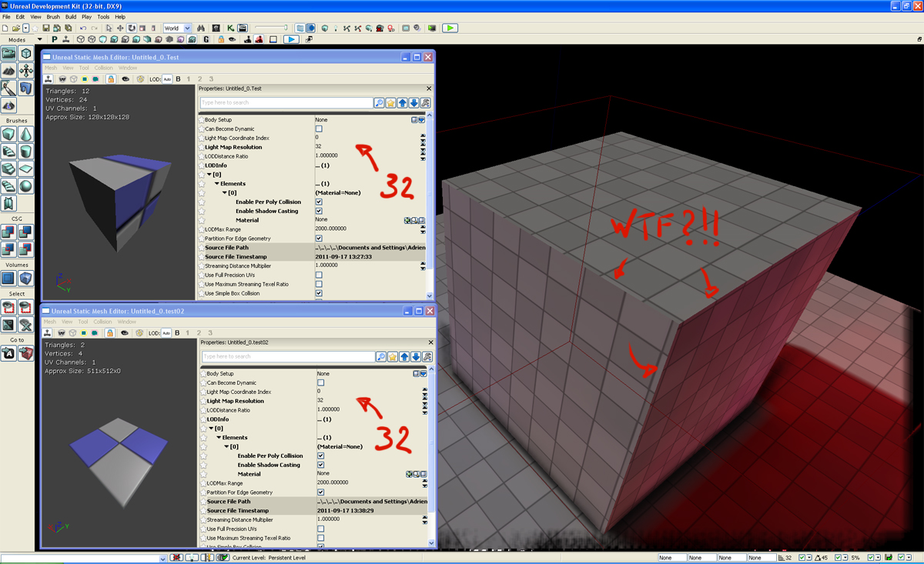Screen dimensions: 924x564
Task: Open Mesh menu in Untitled_0.test02 editor
Action: pyautogui.click(x=50, y=322)
